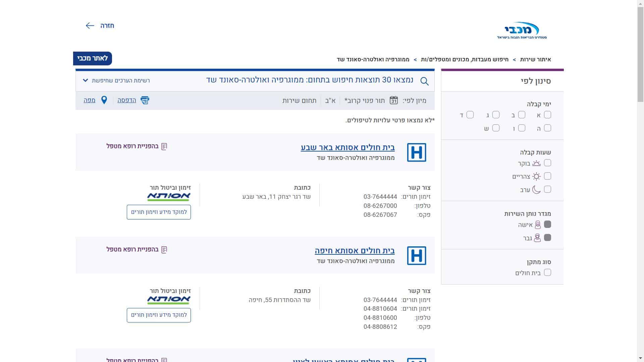The height and width of the screenshot is (362, 644).
Task: Click referral document icon in Beer Sheva card
Action: point(164,146)
